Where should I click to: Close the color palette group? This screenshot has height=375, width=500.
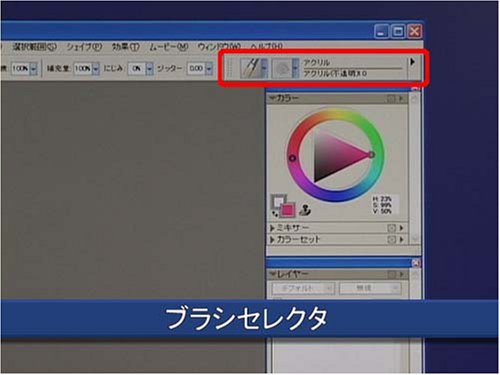pyautogui.click(x=416, y=89)
